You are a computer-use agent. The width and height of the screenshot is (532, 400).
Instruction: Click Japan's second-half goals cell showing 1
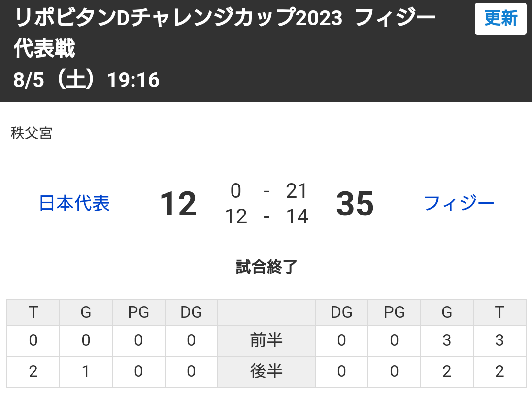[x=86, y=371]
